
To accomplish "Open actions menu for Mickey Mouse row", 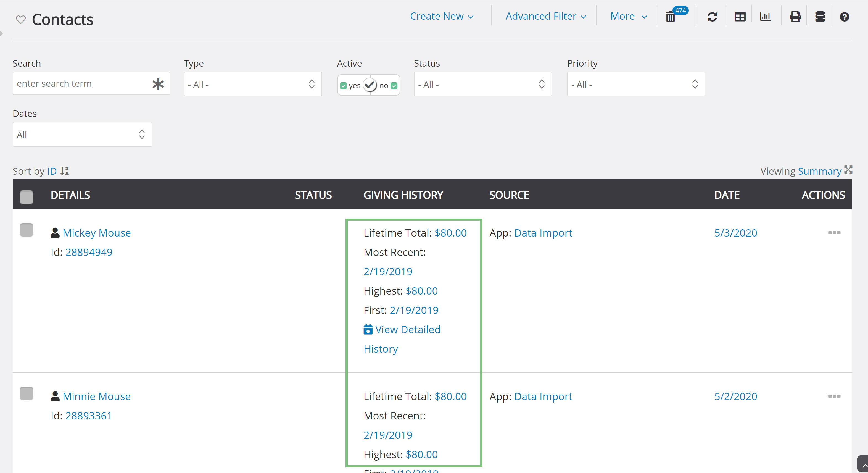I will [x=834, y=233].
